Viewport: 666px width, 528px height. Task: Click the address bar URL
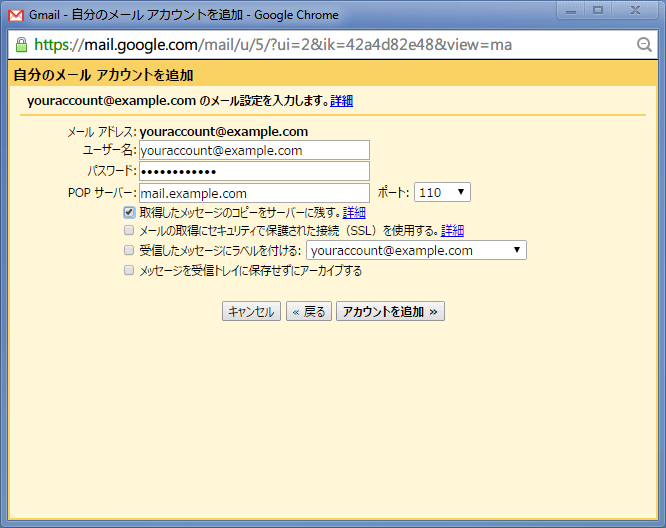[x=330, y=45]
